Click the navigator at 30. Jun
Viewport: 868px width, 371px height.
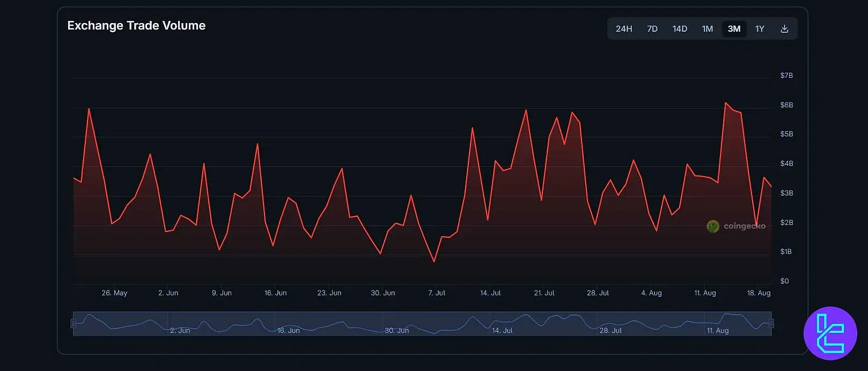click(396, 330)
